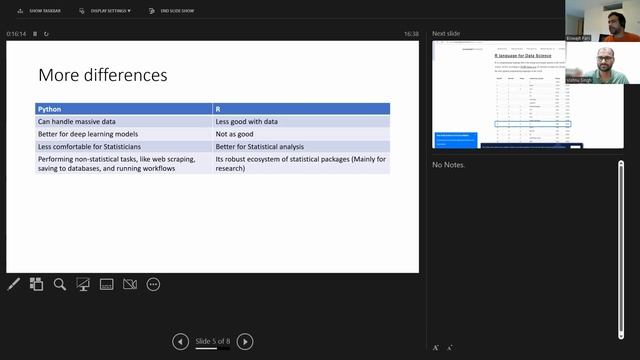Image resolution: width=640 pixels, height=360 pixels.
Task: Click the 'Next slide' label
Action: tap(446, 33)
